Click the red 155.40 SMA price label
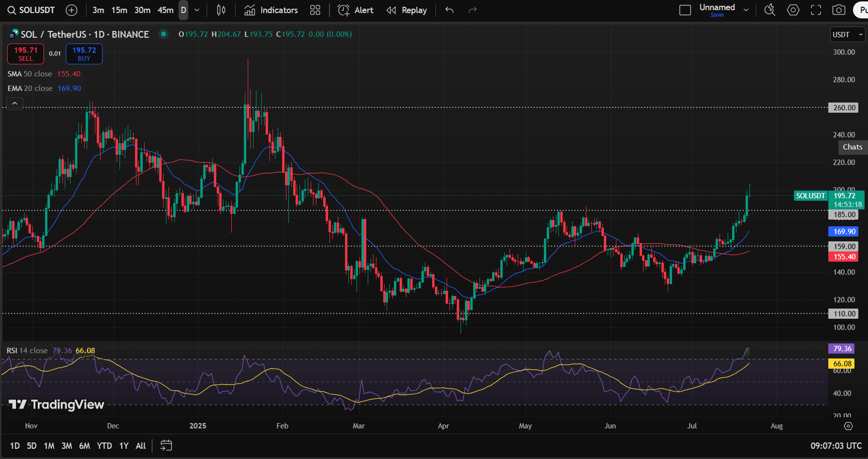This screenshot has width=868, height=459. click(x=843, y=257)
